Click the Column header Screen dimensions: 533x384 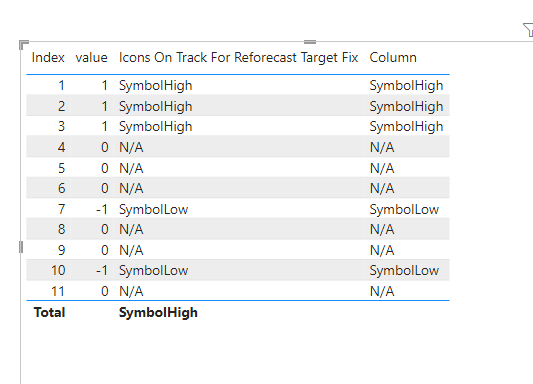pyautogui.click(x=393, y=57)
